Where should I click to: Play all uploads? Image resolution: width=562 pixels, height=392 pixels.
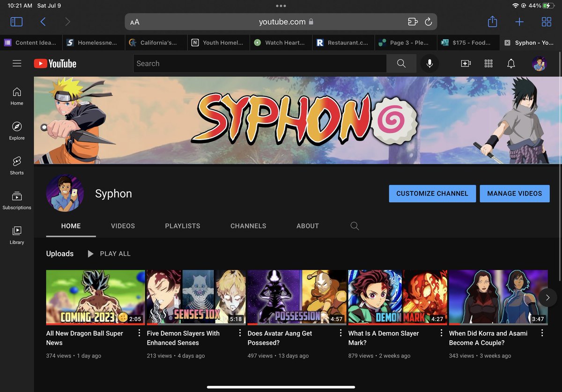[x=109, y=254]
